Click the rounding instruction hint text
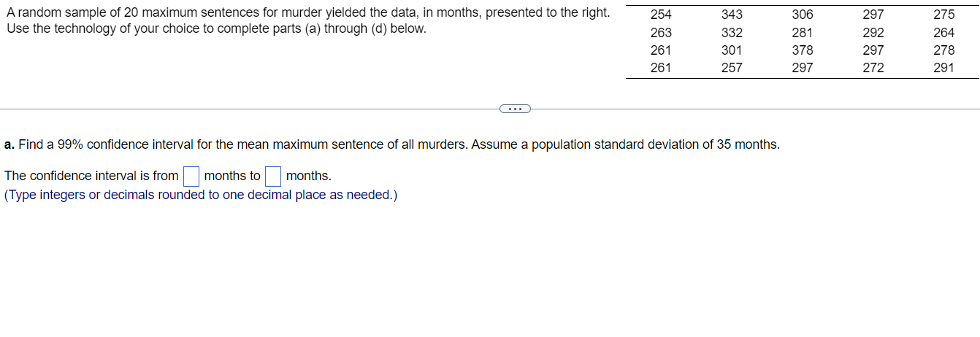The image size is (980, 337). click(x=201, y=195)
